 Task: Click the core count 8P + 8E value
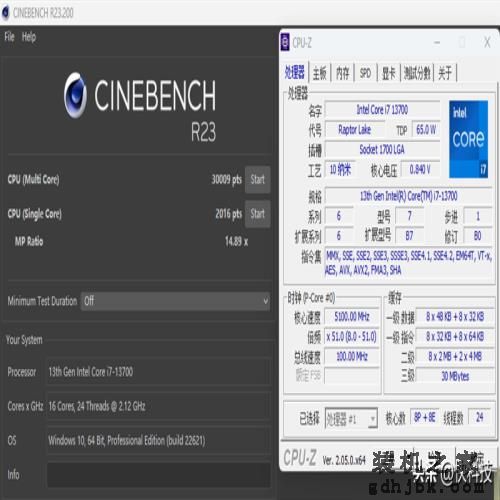(x=424, y=417)
